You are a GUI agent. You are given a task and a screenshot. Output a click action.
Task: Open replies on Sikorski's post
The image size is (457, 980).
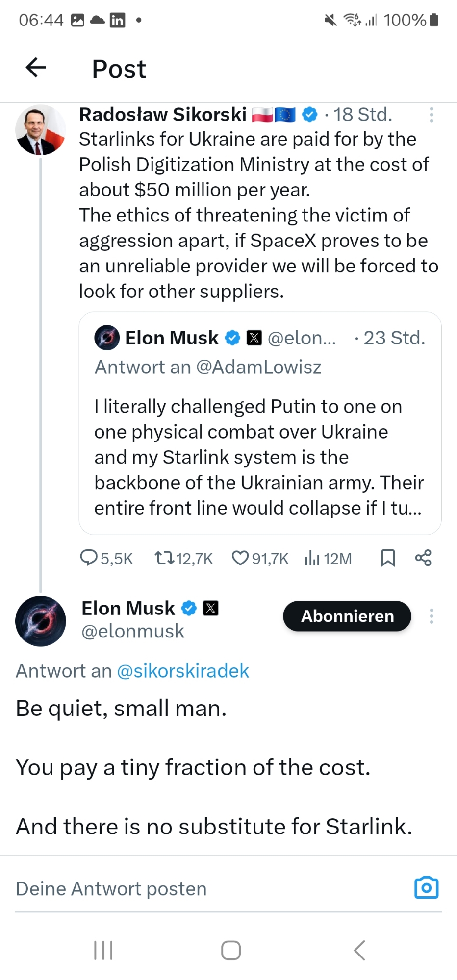tap(89, 558)
